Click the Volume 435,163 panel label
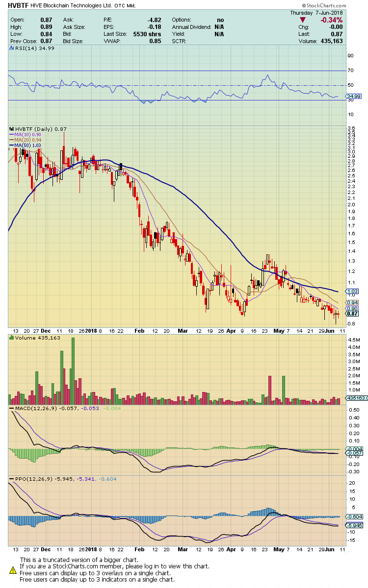The height and width of the screenshot is (588, 368). click(x=38, y=338)
